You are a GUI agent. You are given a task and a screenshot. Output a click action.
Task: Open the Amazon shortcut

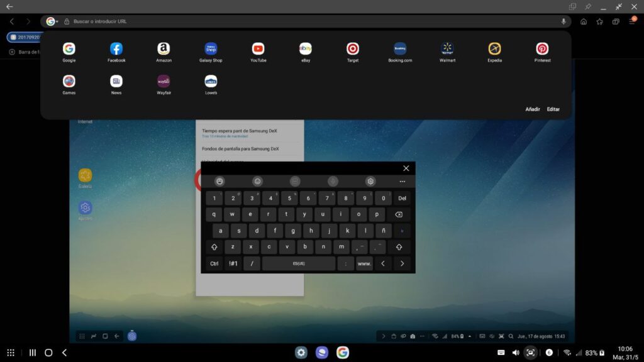tap(164, 48)
